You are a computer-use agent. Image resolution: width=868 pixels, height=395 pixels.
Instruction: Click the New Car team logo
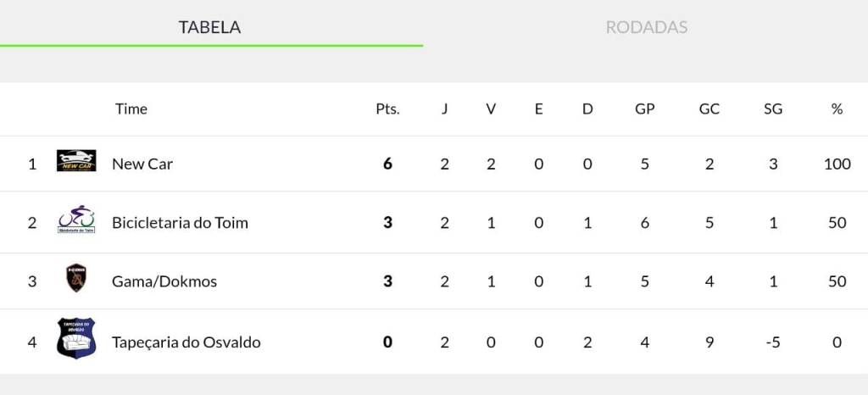coord(76,161)
